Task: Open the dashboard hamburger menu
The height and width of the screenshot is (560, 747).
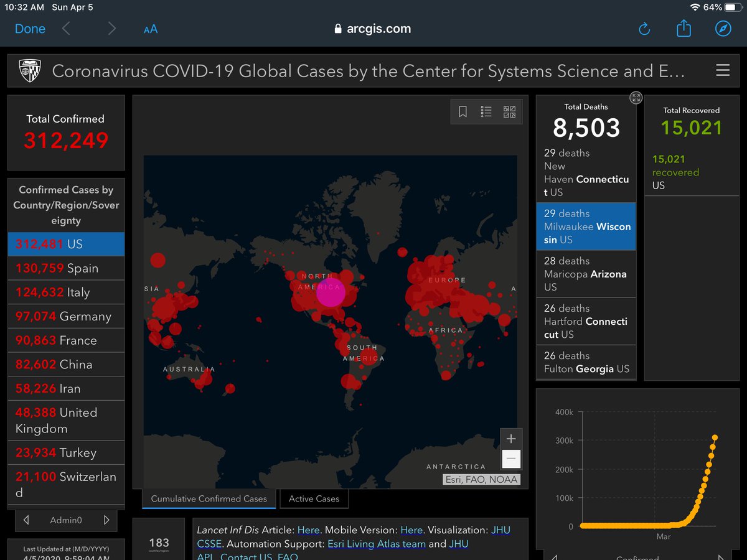Action: point(723,70)
